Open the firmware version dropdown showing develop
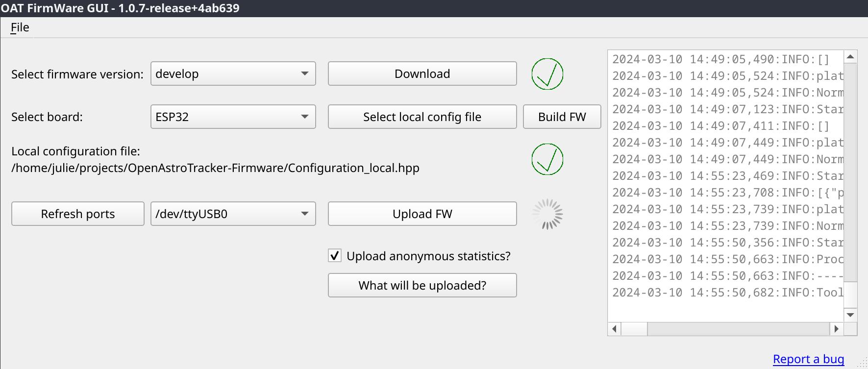 [x=233, y=74]
